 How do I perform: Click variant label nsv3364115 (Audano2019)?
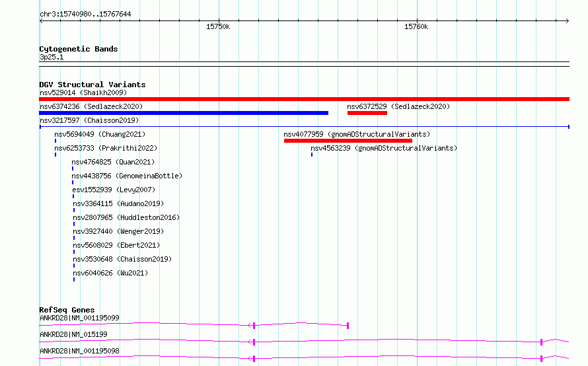(x=118, y=203)
